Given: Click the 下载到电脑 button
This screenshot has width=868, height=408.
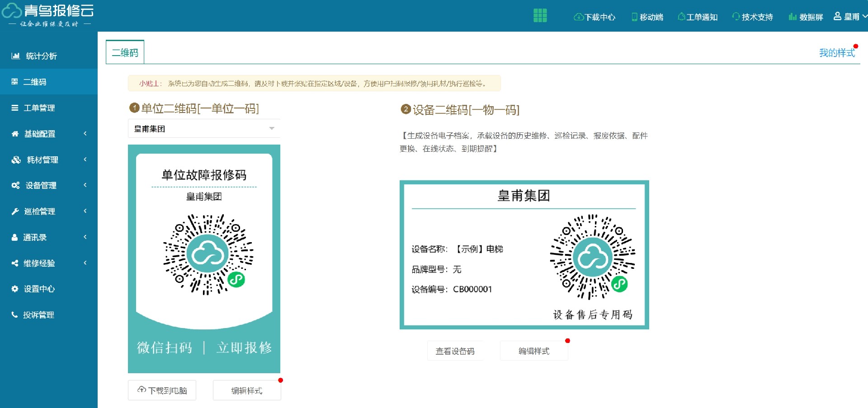Looking at the screenshot, I should pyautogui.click(x=162, y=390).
